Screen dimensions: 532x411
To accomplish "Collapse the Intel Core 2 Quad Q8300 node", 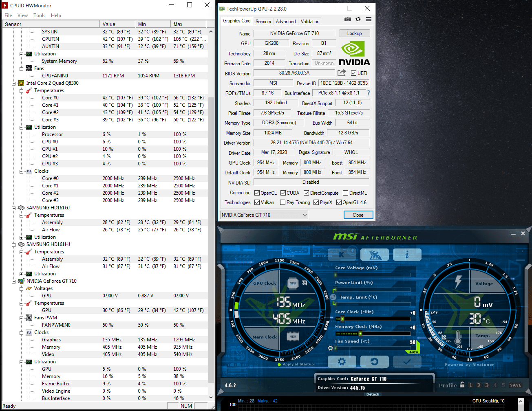I will [13, 83].
